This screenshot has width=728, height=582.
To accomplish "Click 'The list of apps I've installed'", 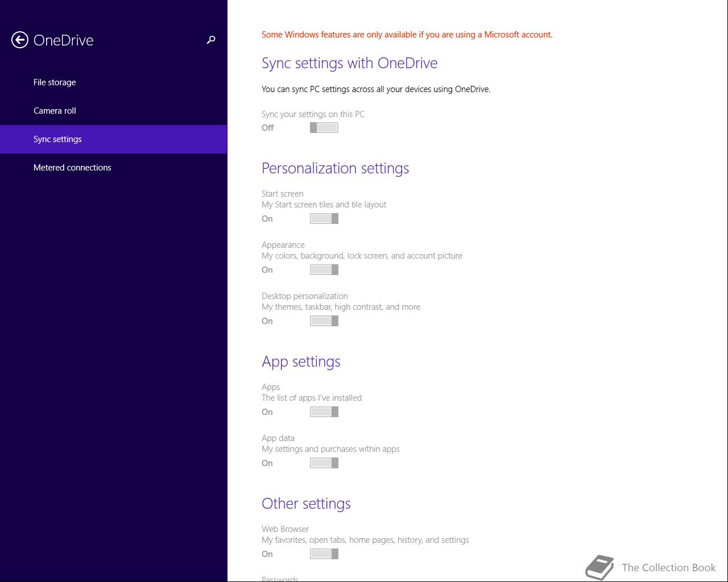I will 312,398.
